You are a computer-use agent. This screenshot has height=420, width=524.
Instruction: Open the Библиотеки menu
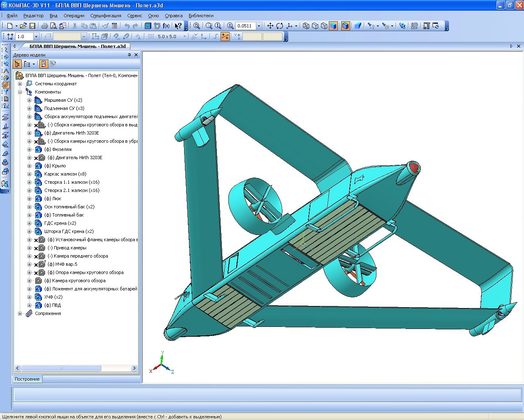click(201, 16)
